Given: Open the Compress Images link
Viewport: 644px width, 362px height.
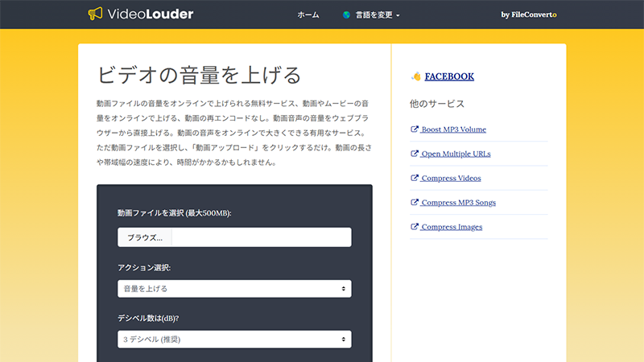Looking at the screenshot, I should 452,227.
